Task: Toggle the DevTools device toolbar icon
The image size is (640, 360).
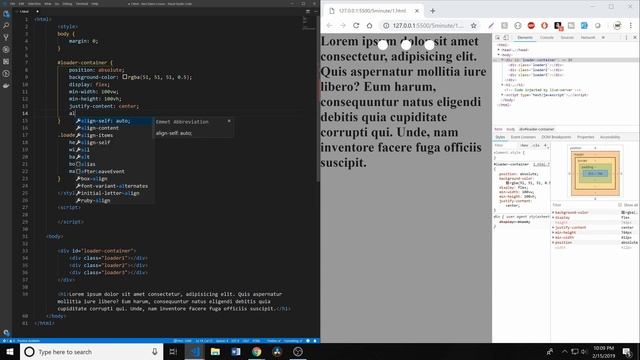Action: (506, 38)
